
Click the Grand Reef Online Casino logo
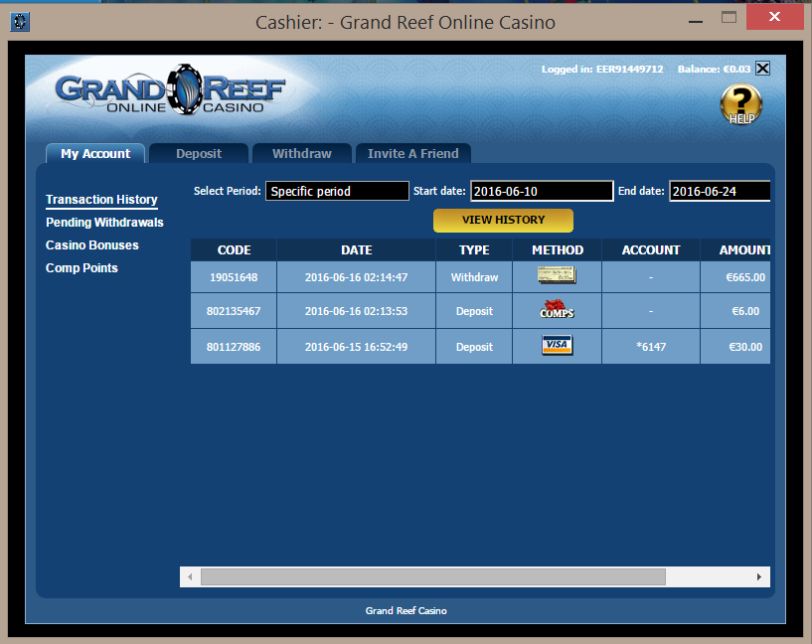(x=171, y=90)
